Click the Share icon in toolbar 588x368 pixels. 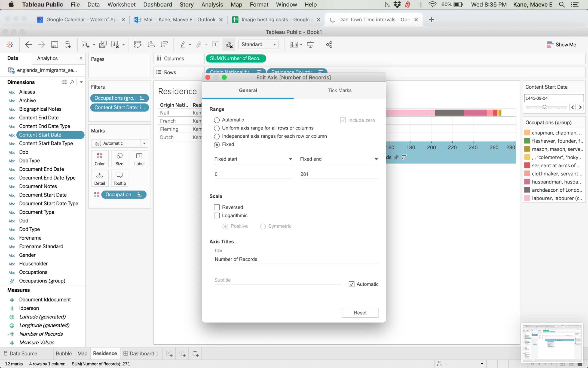[329, 45]
